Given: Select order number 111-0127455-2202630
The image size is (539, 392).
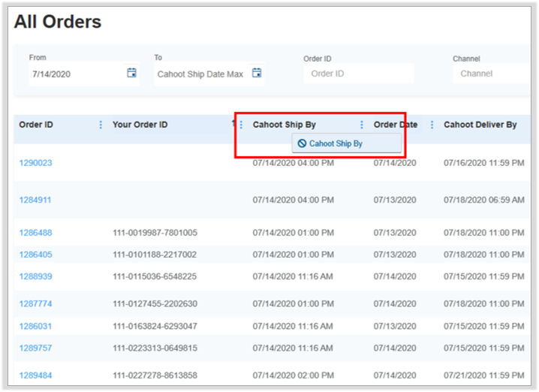Looking at the screenshot, I should coord(155,304).
